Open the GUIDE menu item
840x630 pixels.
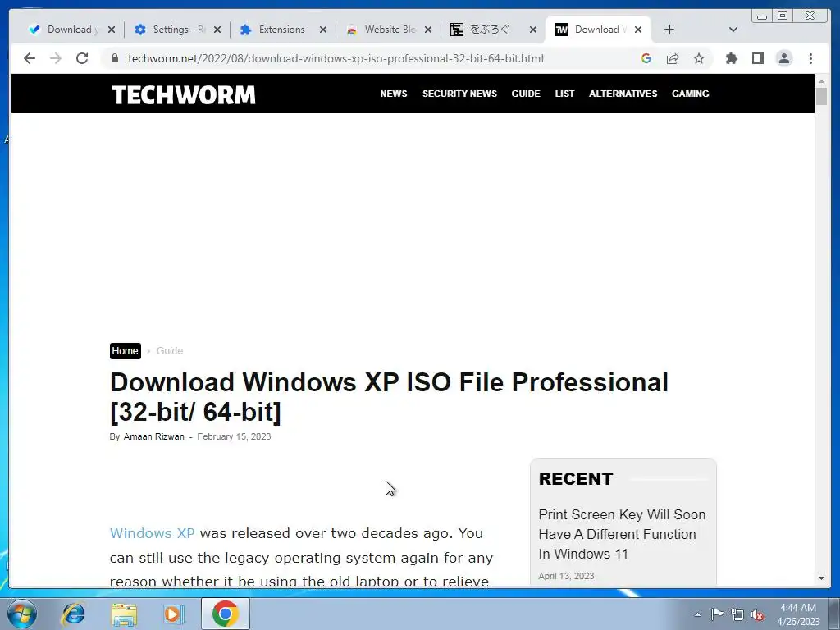pos(526,94)
